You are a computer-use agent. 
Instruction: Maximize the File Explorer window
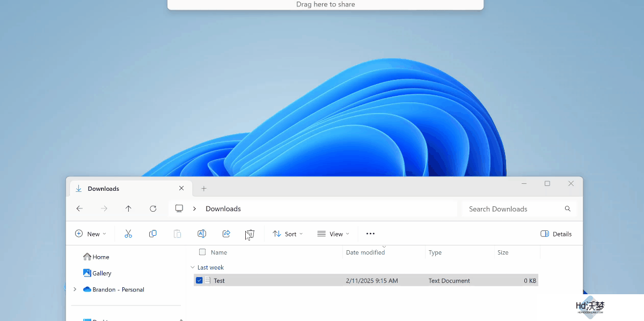tap(547, 183)
